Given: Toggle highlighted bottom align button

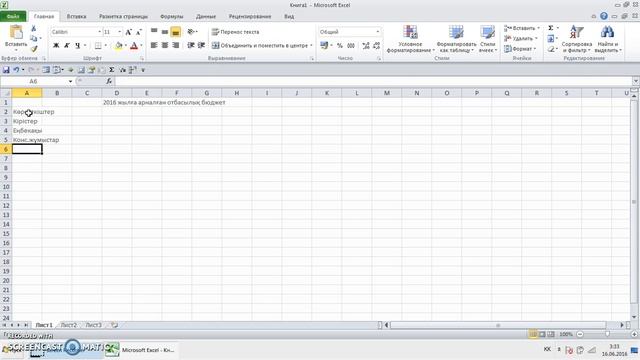Looking at the screenshot, I should pyautogui.click(x=176, y=32).
